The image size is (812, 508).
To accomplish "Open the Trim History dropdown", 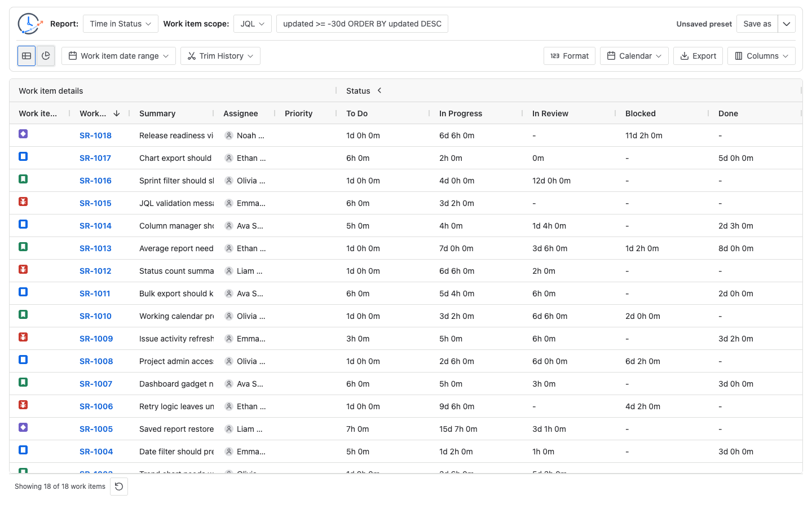I will 220,56.
